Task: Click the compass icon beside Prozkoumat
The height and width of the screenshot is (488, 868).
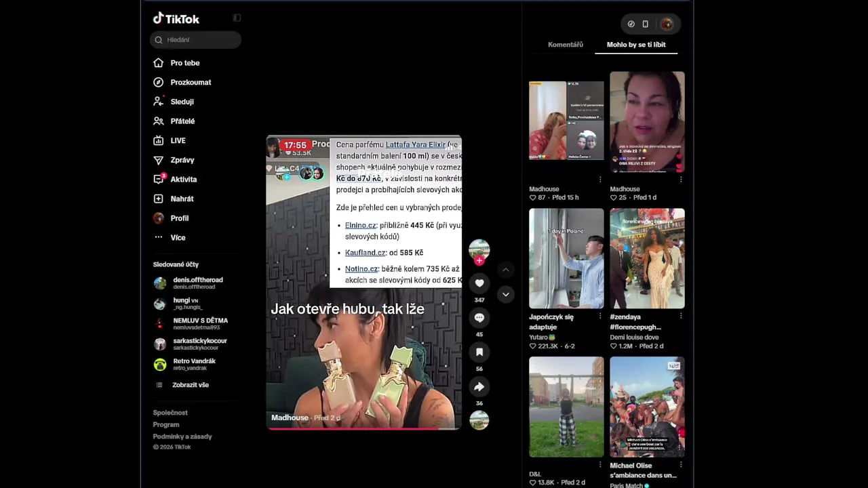Action: coord(158,83)
